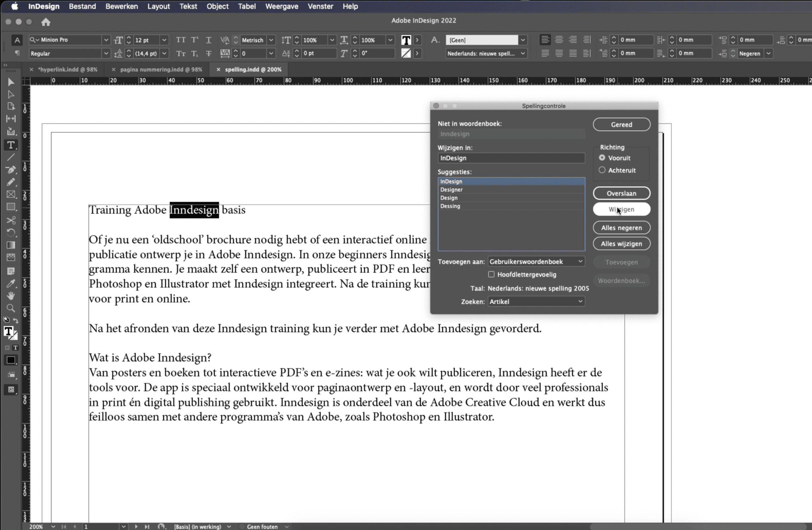Open the Regular font style dropdown
812x530 pixels.
pyautogui.click(x=106, y=53)
